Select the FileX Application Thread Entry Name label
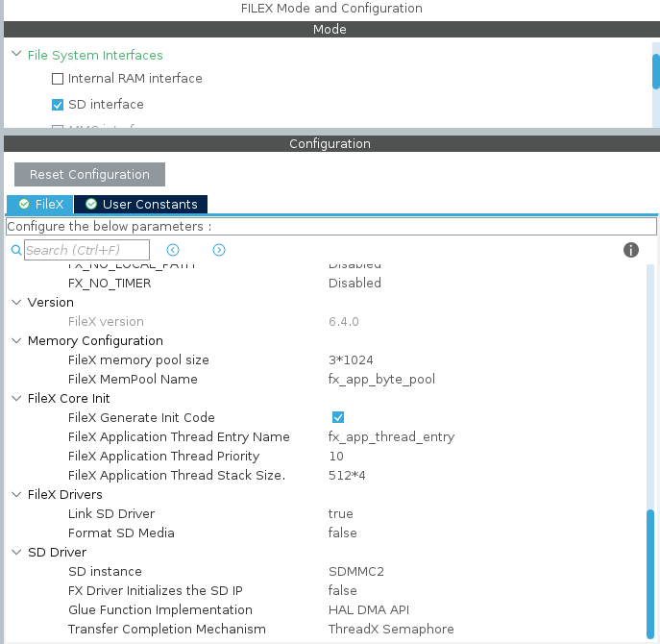 [x=179, y=436]
